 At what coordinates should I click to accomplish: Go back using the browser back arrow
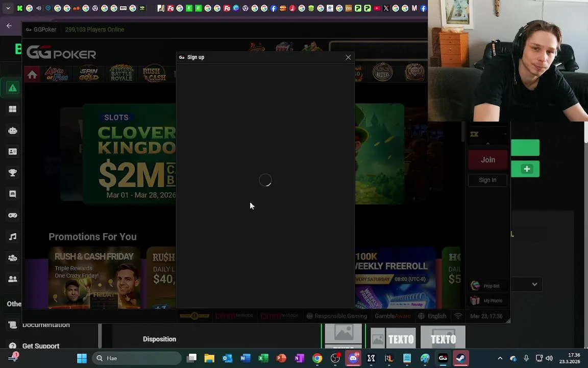click(x=9, y=26)
